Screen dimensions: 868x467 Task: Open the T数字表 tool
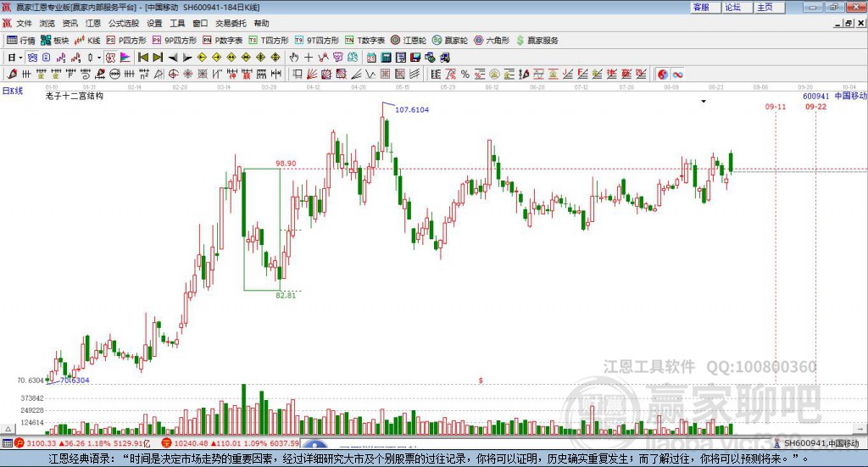point(364,41)
